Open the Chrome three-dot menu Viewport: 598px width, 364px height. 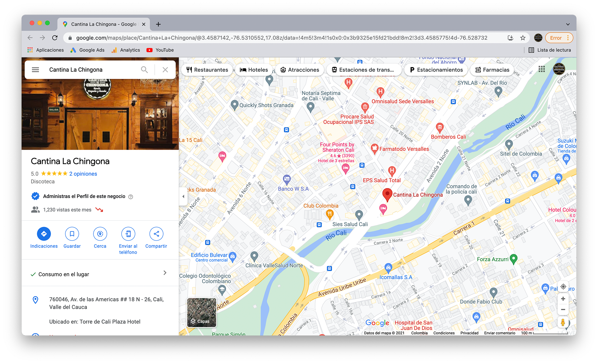pyautogui.click(x=568, y=38)
